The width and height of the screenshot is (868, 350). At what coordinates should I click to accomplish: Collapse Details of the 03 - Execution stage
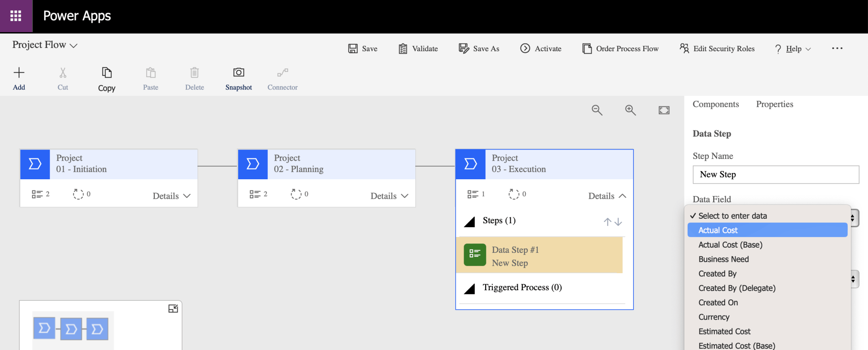tap(607, 196)
